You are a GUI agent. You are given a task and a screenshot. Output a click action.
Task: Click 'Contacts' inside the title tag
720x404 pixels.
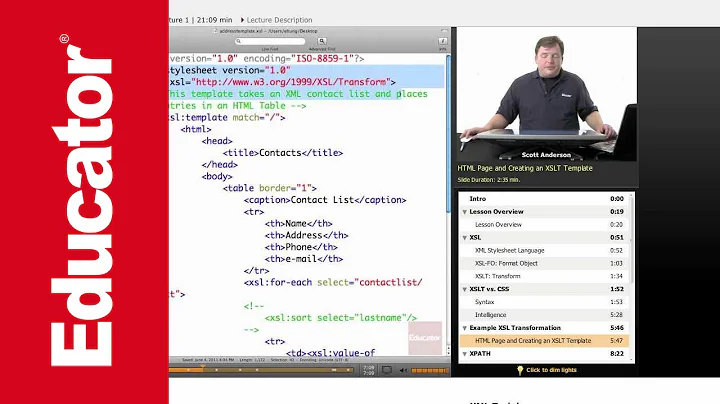pyautogui.click(x=280, y=153)
